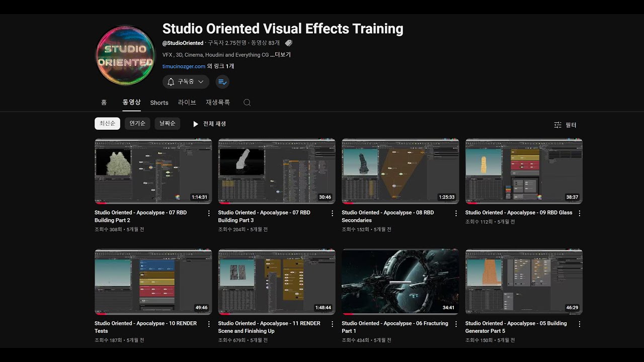The width and height of the screenshot is (644, 362).
Task: Open title 05 Building Generator Part 5
Action: point(516,327)
